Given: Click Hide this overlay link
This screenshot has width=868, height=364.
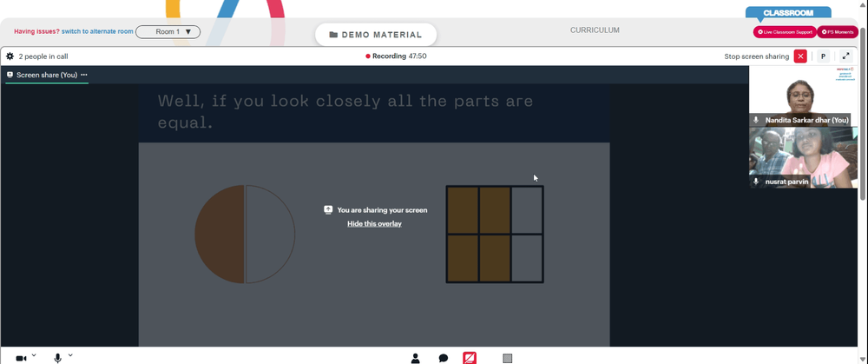Looking at the screenshot, I should 374,224.
